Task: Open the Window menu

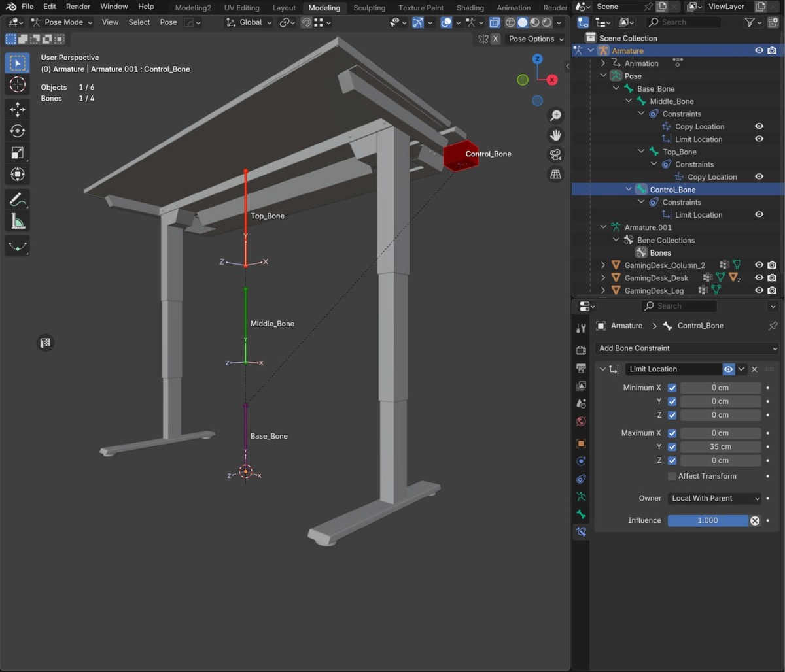Action: pyautogui.click(x=114, y=7)
